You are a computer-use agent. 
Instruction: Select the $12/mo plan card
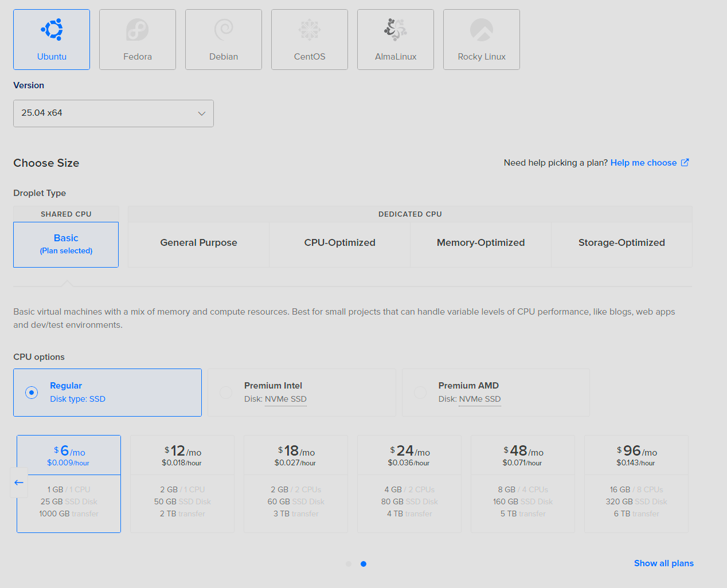(182, 484)
